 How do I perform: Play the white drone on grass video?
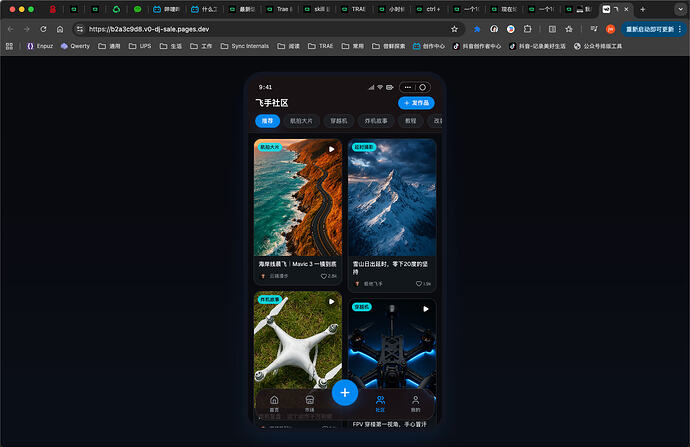pyautogui.click(x=331, y=301)
